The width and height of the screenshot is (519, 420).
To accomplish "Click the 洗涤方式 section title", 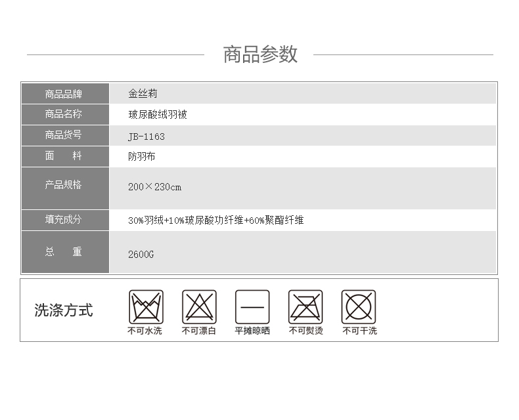I will pyautogui.click(x=64, y=310).
